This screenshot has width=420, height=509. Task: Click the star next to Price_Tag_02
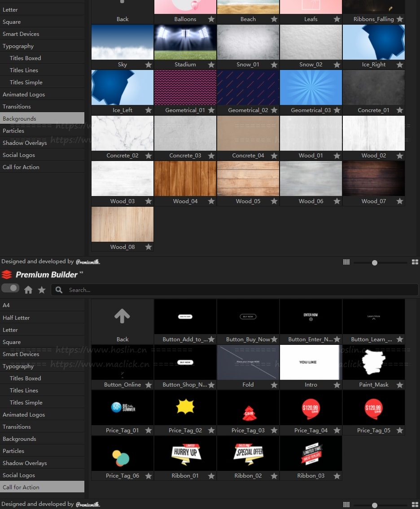[211, 431]
